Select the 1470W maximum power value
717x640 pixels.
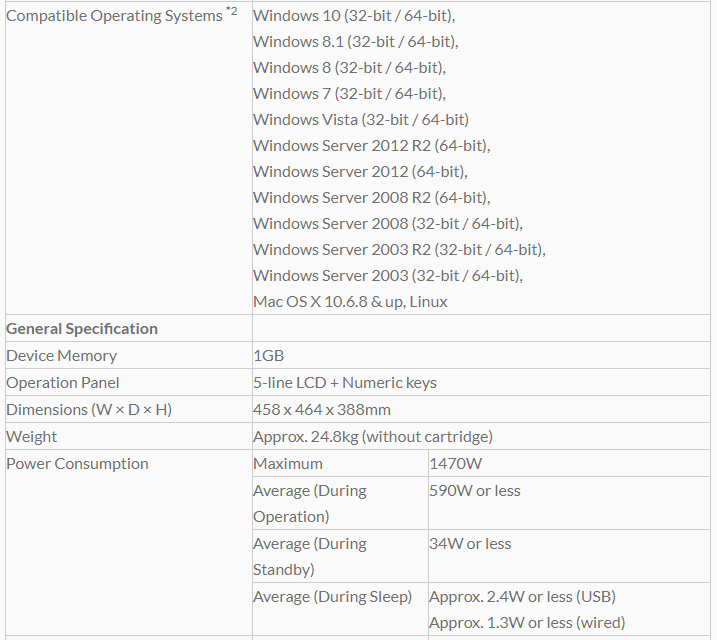pos(456,464)
